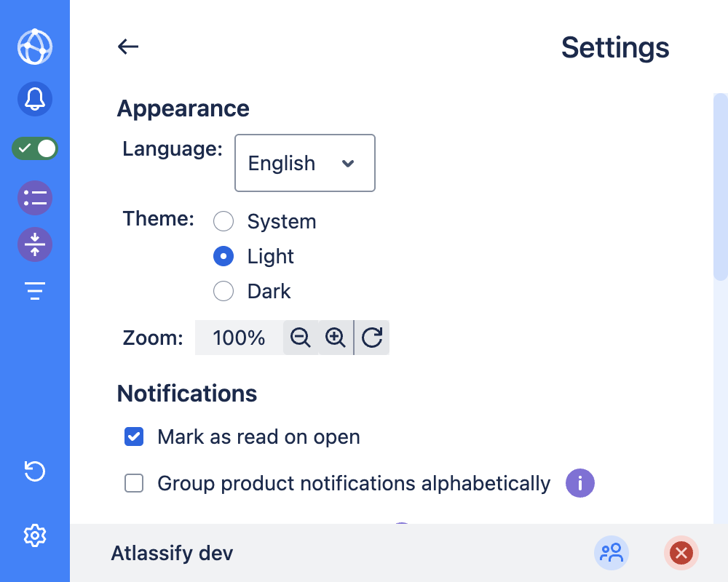Uncheck Mark as read on open

(134, 436)
